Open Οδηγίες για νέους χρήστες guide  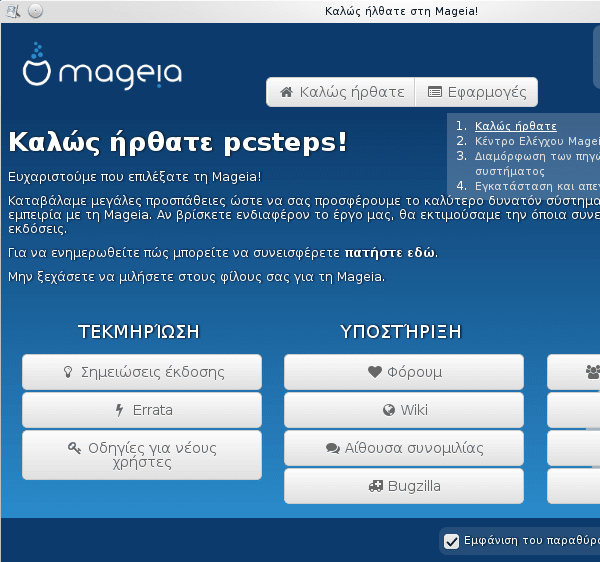tap(142, 455)
